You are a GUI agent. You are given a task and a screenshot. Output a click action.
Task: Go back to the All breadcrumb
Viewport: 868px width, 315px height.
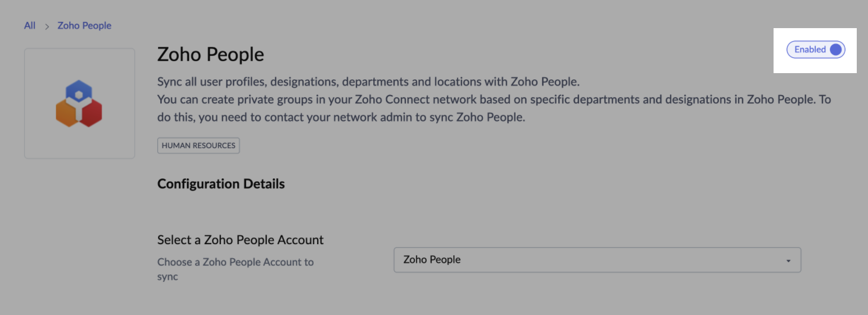click(30, 26)
